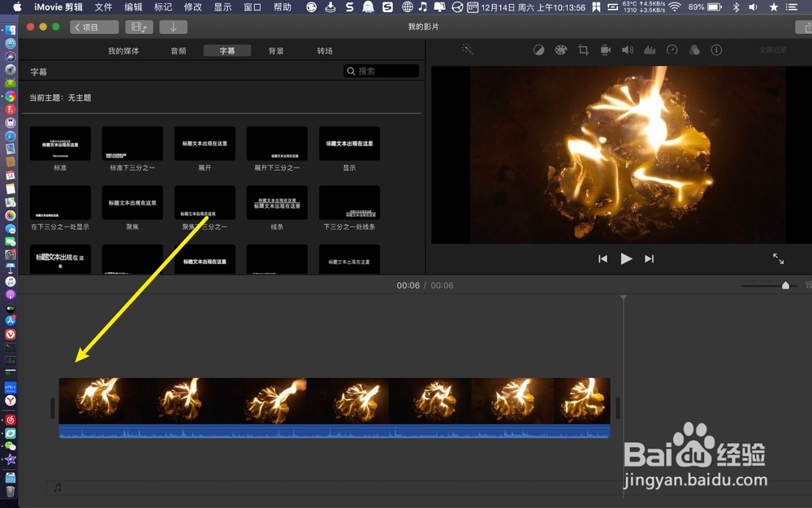Select the 展开下三分之一 title thumbnail
812x508 pixels.
click(277, 144)
